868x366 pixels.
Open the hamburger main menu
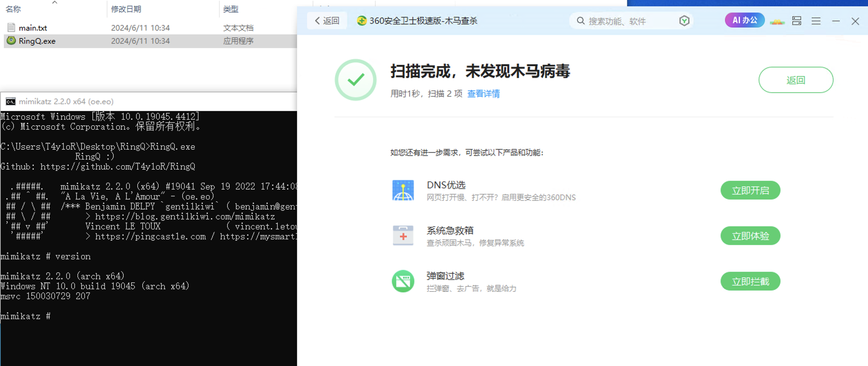(816, 21)
